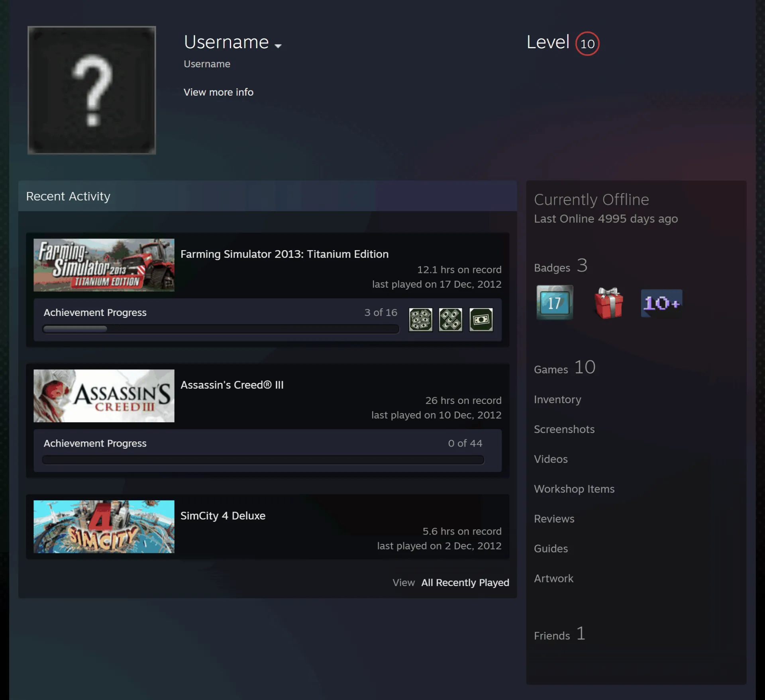Open the Screenshots page
The image size is (765, 700).
(564, 429)
